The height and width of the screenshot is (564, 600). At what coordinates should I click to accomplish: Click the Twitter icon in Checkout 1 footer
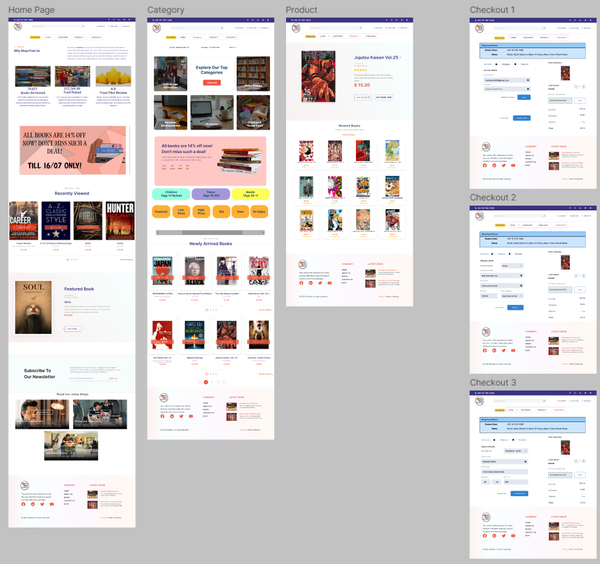click(504, 165)
